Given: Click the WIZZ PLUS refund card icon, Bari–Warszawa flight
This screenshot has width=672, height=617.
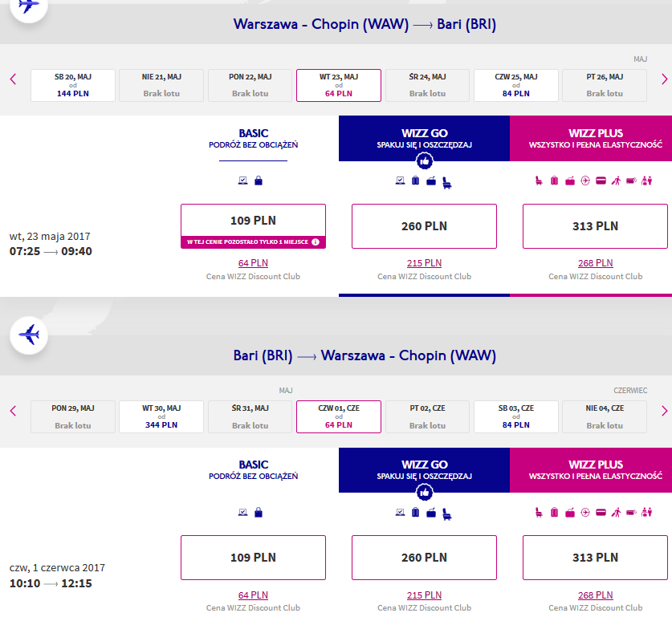Looking at the screenshot, I should coord(601,512).
